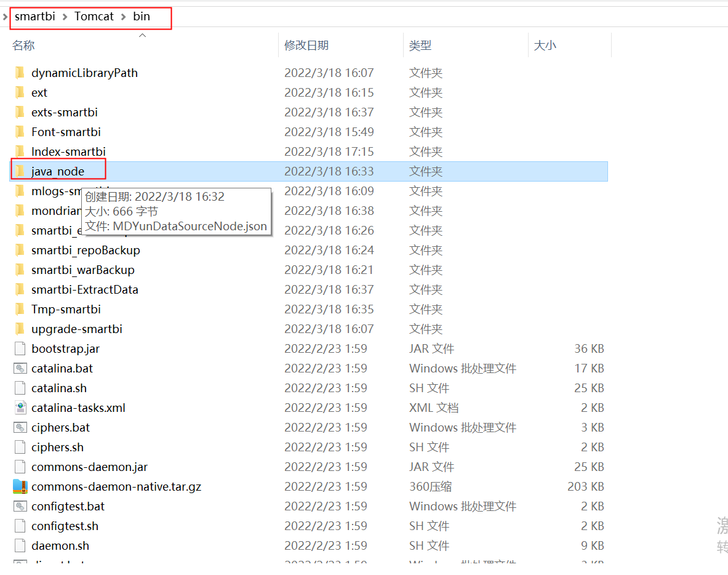Image resolution: width=728 pixels, height=575 pixels.
Task: Select the dynamicLibraryPath folder name
Action: point(84,73)
